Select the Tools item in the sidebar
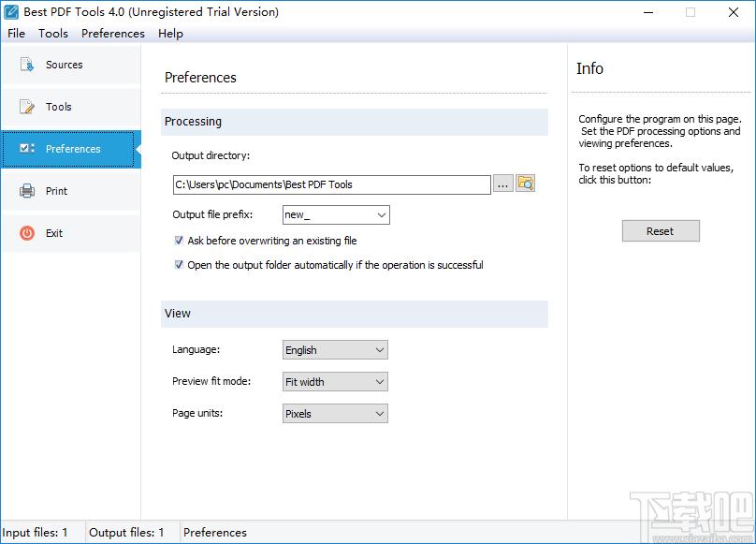 click(x=71, y=107)
